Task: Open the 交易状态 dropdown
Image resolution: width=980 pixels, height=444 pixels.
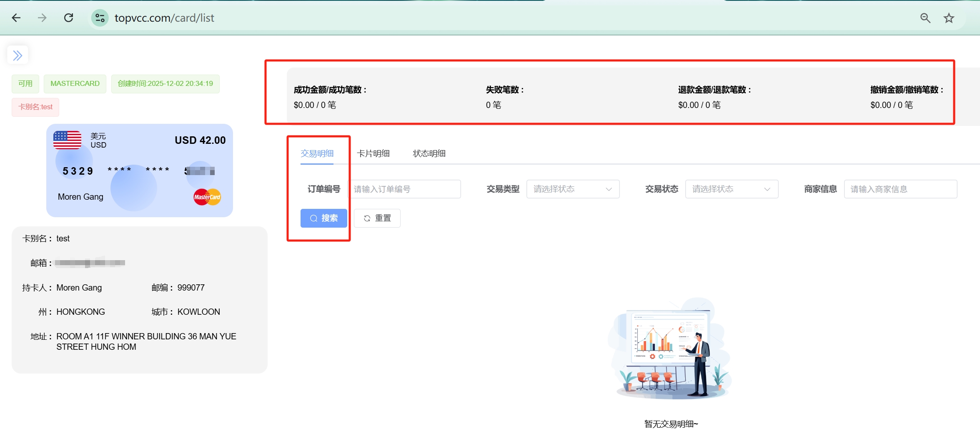Action: 731,189
